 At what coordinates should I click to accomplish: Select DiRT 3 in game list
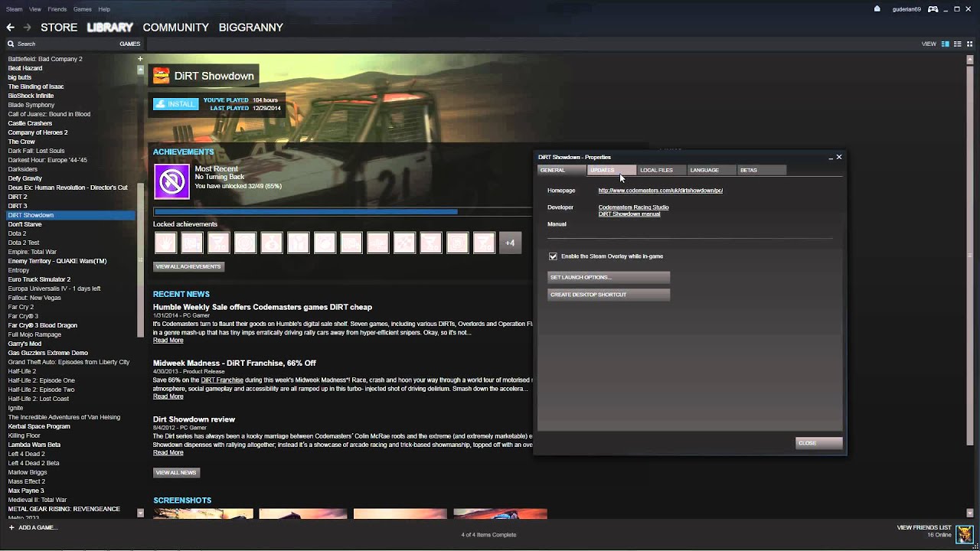pos(17,206)
